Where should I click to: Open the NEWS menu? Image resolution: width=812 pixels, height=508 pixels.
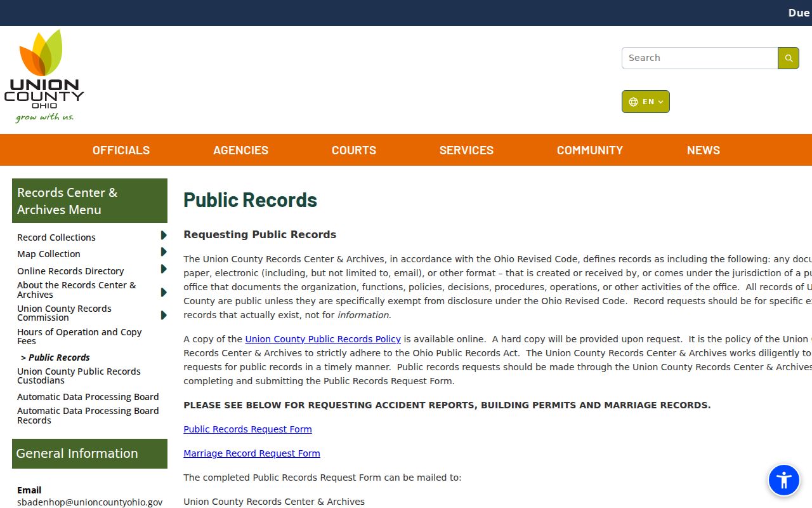[704, 150]
